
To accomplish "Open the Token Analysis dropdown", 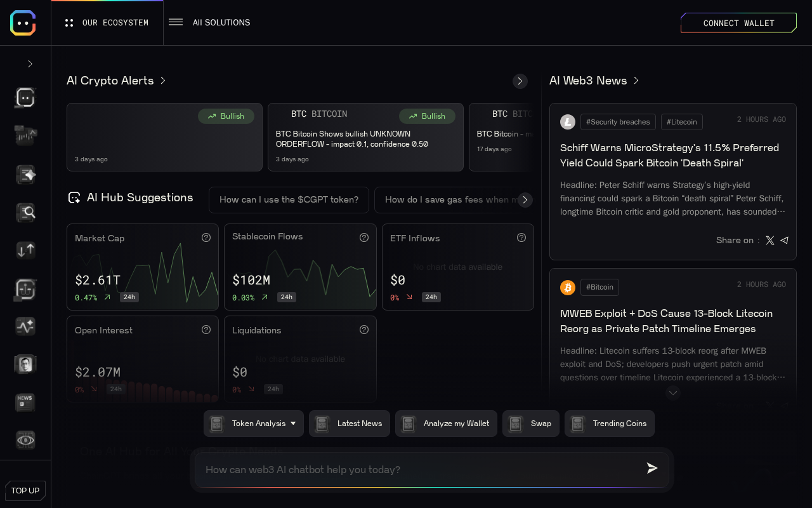I will point(254,424).
